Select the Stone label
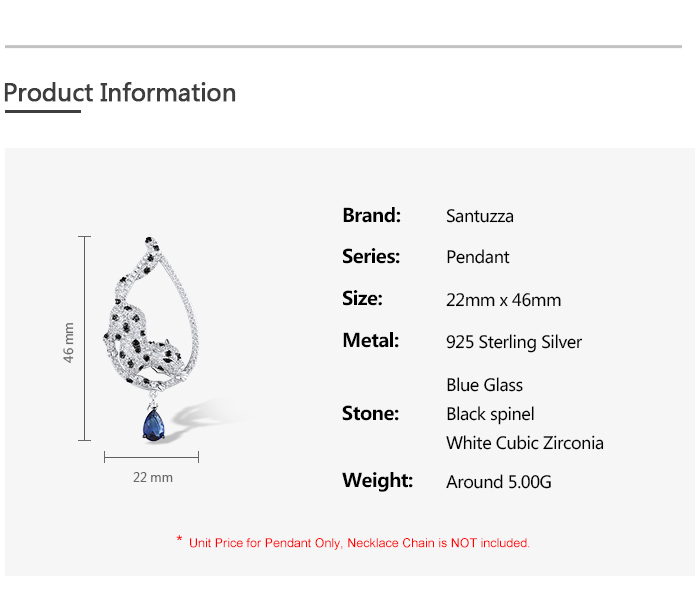The image size is (700, 615). 371,414
